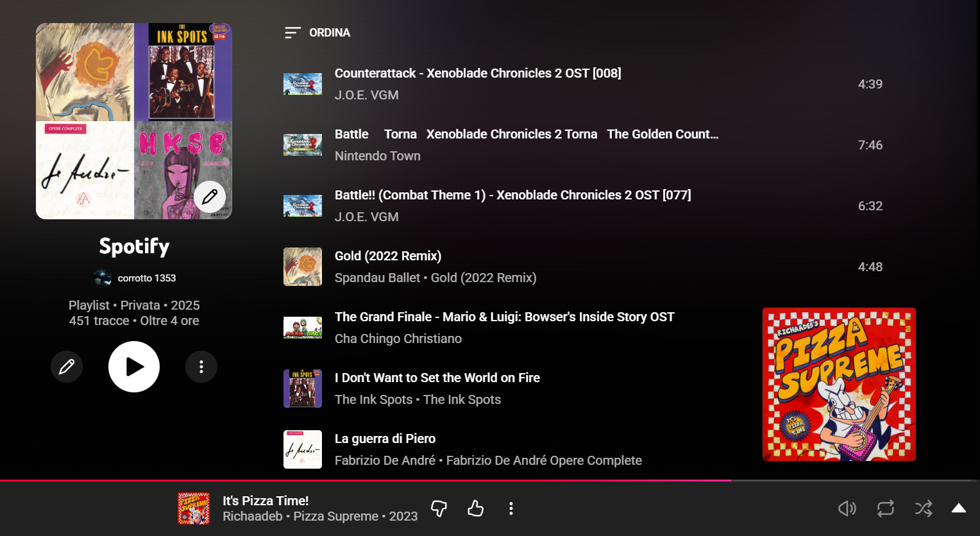This screenshot has height=536, width=980.
Task: Click the Ink Spots thumbnail in the track list
Action: pos(303,389)
